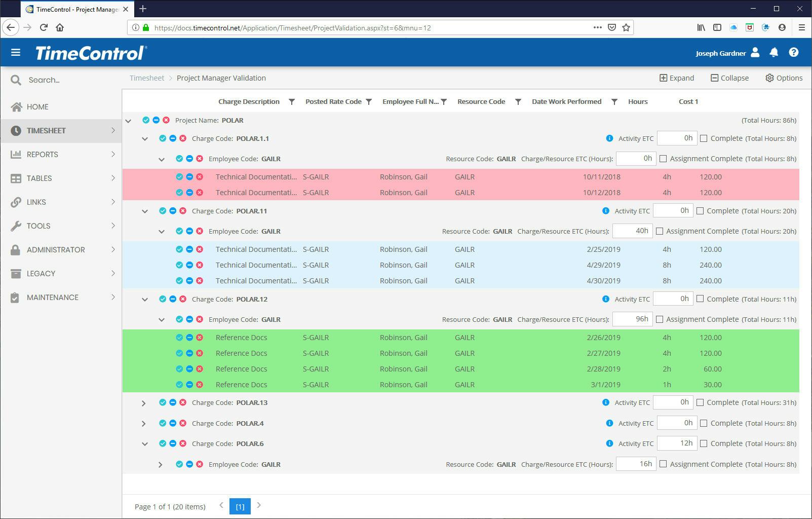Enable Complete for charge code POLAR.4
This screenshot has width=812, height=519.
pos(704,423)
